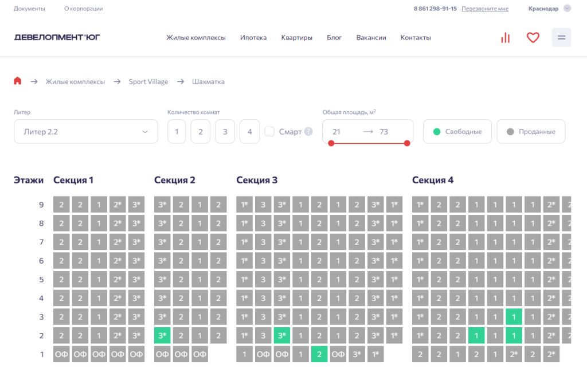
Task: Select free 2-room apartment in Секция 3 floor 1
Action: (x=319, y=354)
